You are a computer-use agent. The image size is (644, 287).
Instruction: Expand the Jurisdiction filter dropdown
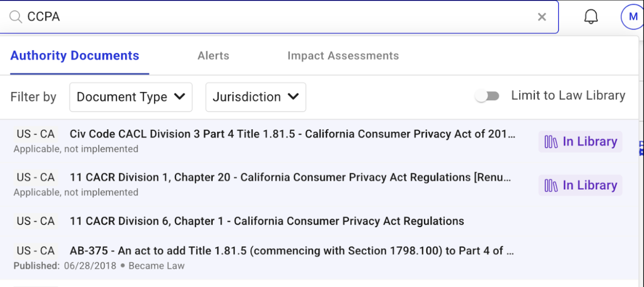click(x=256, y=97)
